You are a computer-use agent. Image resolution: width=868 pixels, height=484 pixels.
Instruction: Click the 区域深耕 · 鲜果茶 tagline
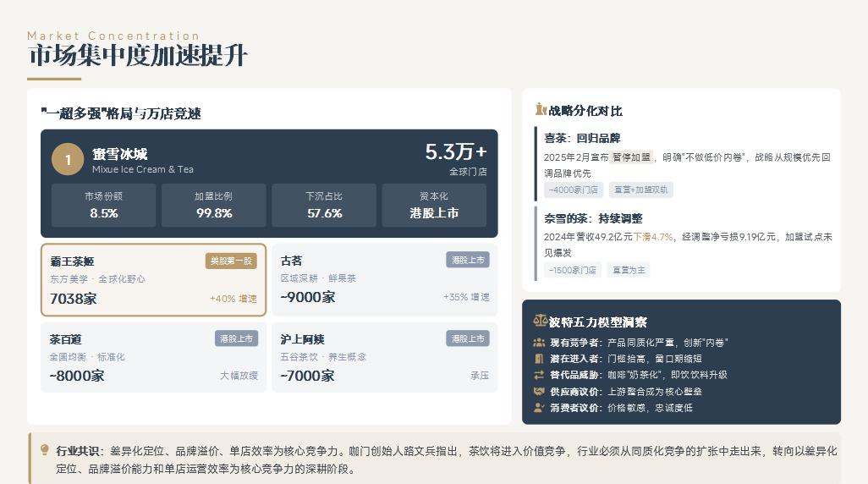tap(318, 278)
